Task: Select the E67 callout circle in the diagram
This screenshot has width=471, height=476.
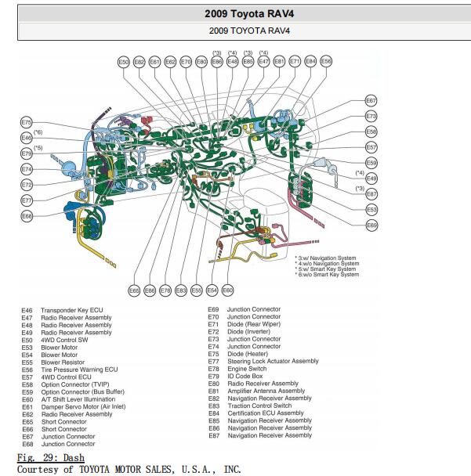Action: point(371,101)
